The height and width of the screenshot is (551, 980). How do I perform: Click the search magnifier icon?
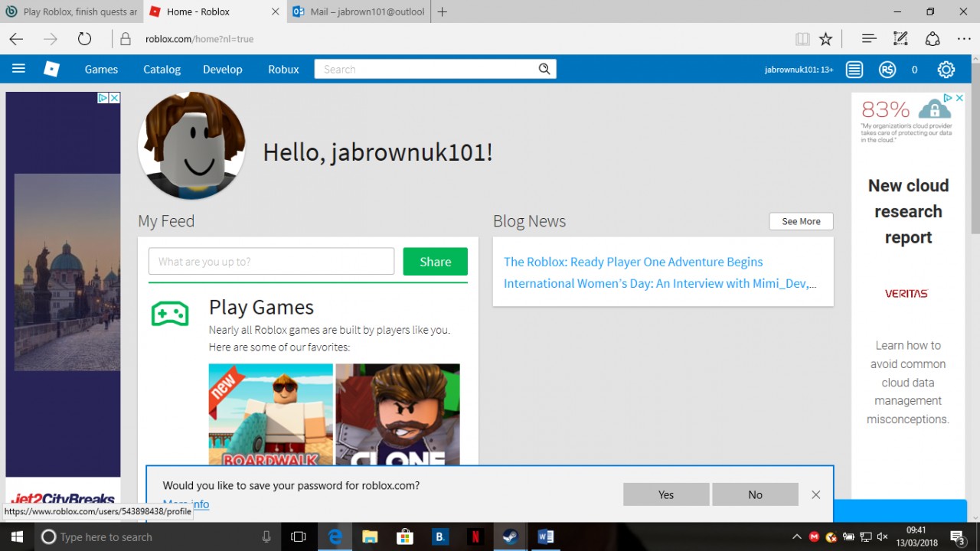coord(544,69)
